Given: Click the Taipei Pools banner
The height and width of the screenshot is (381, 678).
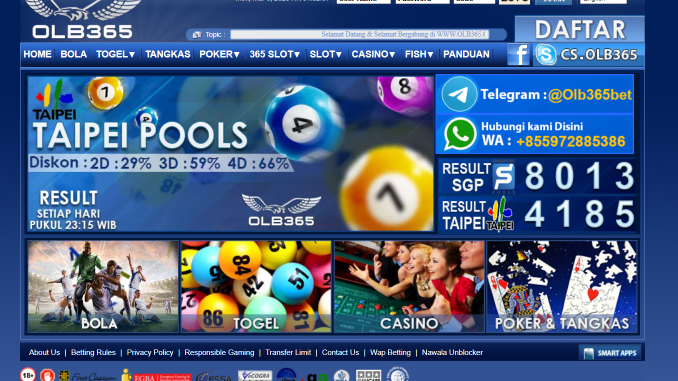Looking at the screenshot, I should 230,154.
